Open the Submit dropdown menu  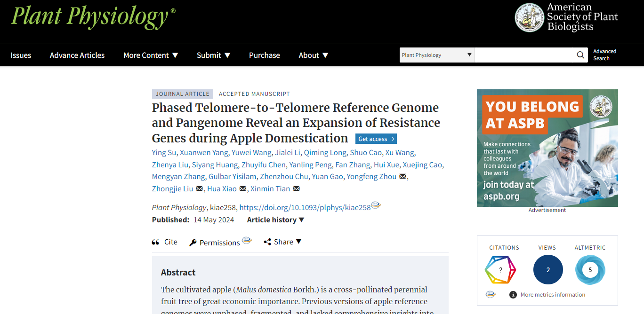[x=213, y=55]
